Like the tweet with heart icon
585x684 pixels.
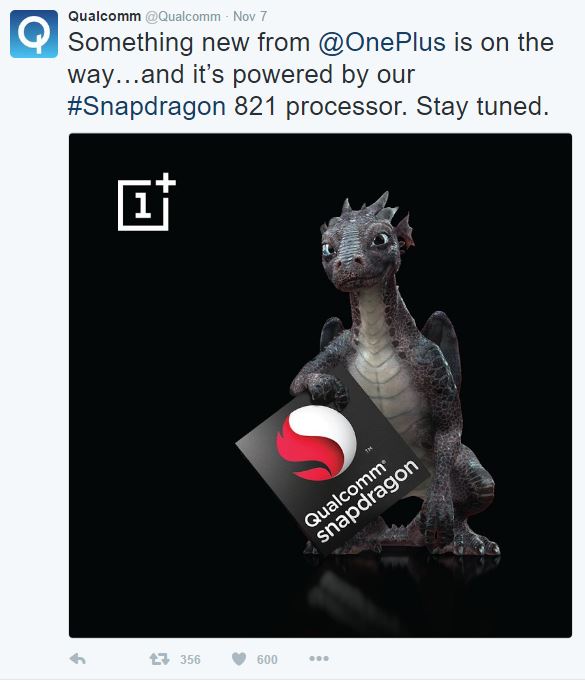[x=239, y=659]
